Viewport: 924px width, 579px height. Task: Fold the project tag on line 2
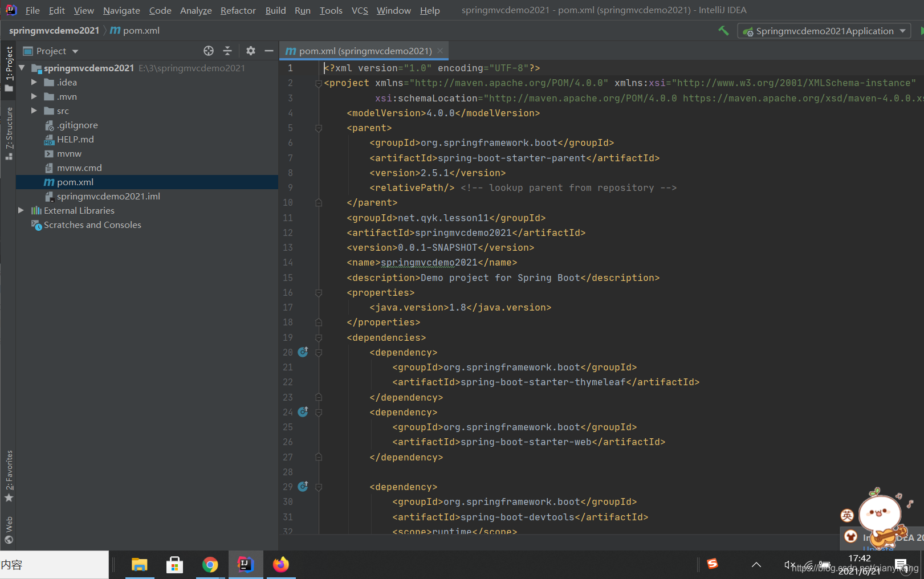click(x=319, y=83)
